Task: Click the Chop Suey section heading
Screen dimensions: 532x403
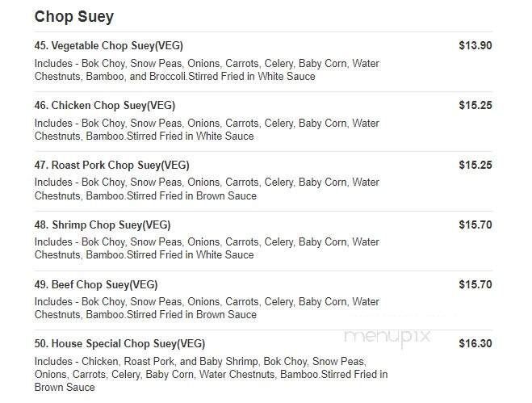Action: [x=74, y=17]
